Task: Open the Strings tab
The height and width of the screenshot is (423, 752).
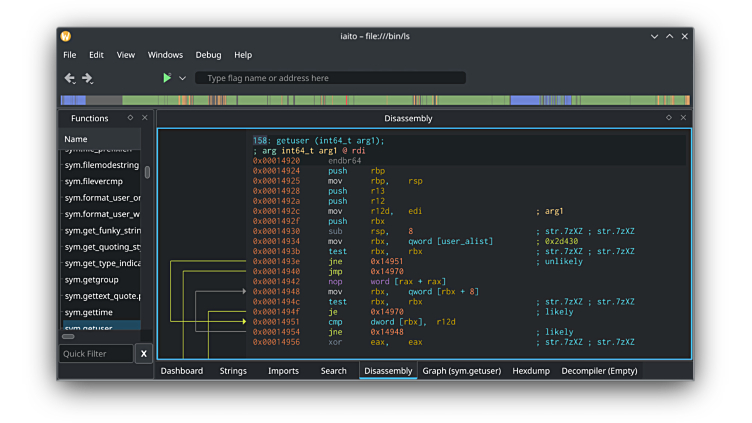Action: (x=233, y=371)
